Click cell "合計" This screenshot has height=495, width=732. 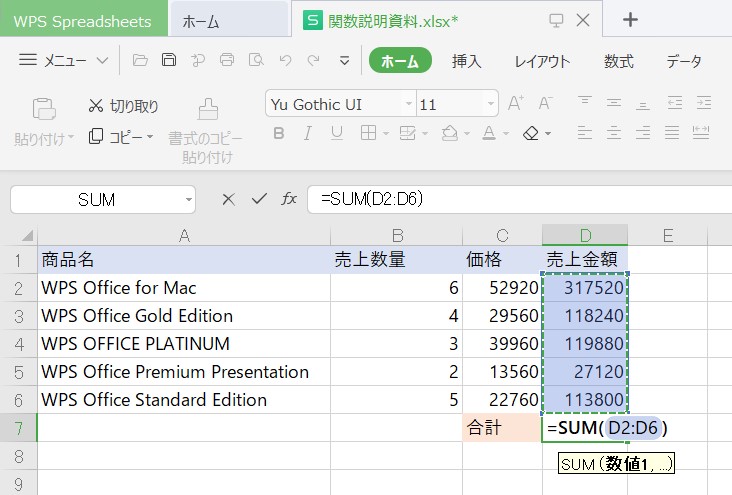click(502, 428)
